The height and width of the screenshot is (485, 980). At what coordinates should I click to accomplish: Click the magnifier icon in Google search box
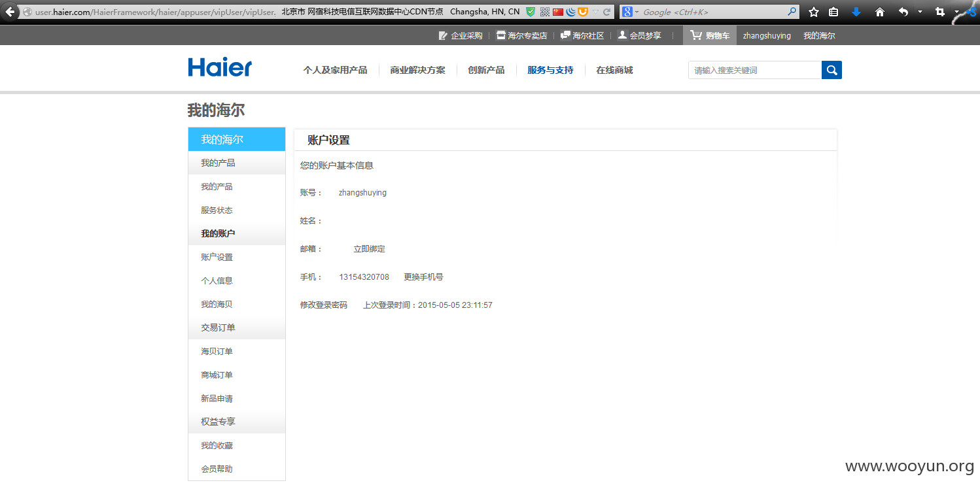click(792, 12)
